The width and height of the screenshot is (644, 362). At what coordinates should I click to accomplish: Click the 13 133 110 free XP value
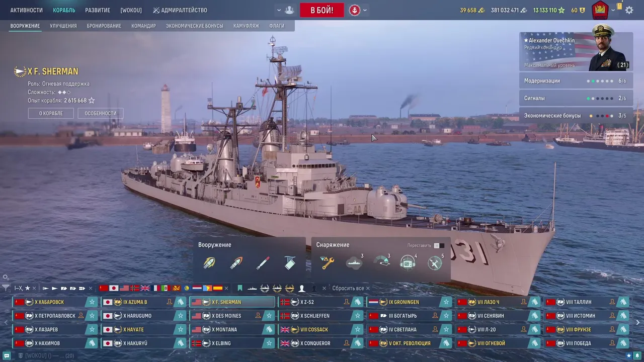(549, 10)
